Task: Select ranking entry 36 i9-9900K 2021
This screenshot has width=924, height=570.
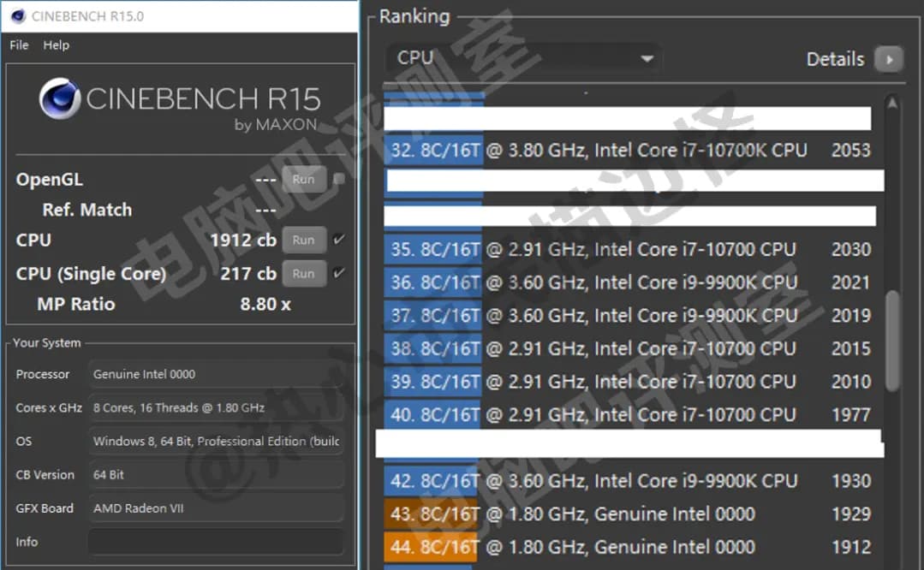Action: (630, 282)
